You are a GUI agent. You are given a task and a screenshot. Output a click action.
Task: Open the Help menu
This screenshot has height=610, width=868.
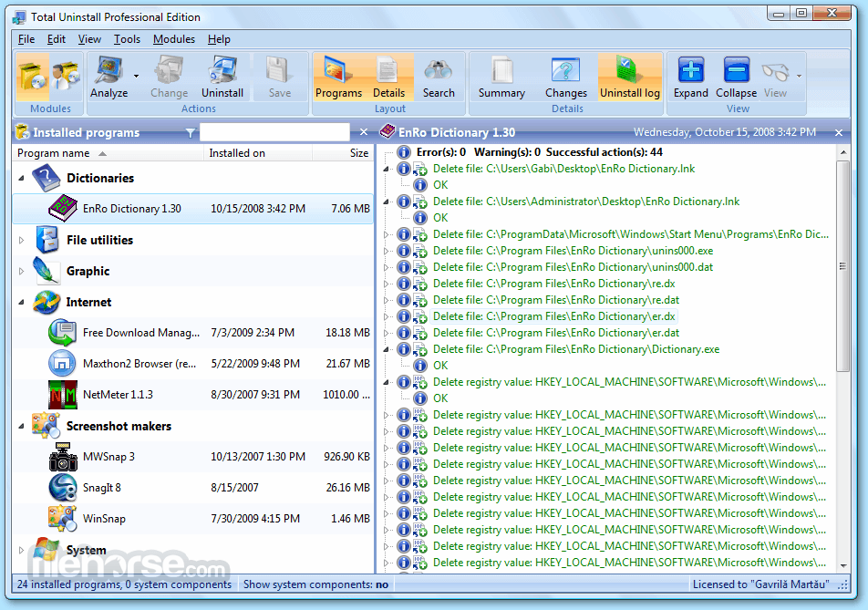[219, 39]
